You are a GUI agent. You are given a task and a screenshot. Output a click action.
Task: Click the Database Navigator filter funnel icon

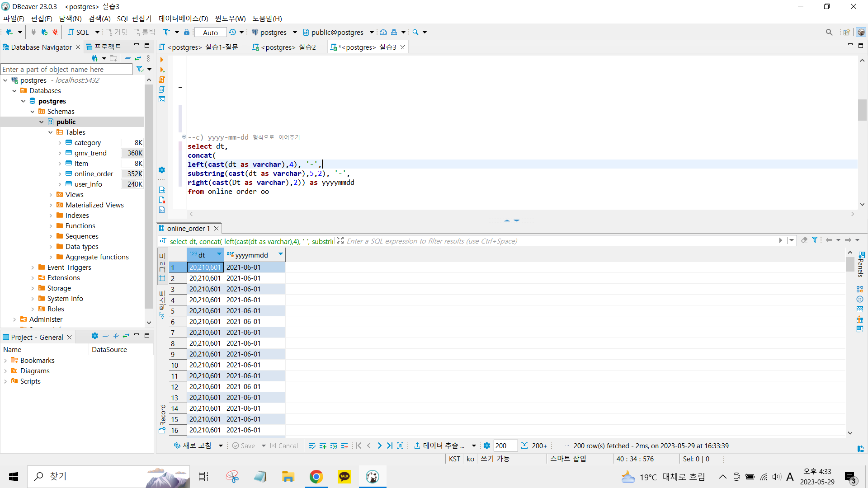click(140, 69)
